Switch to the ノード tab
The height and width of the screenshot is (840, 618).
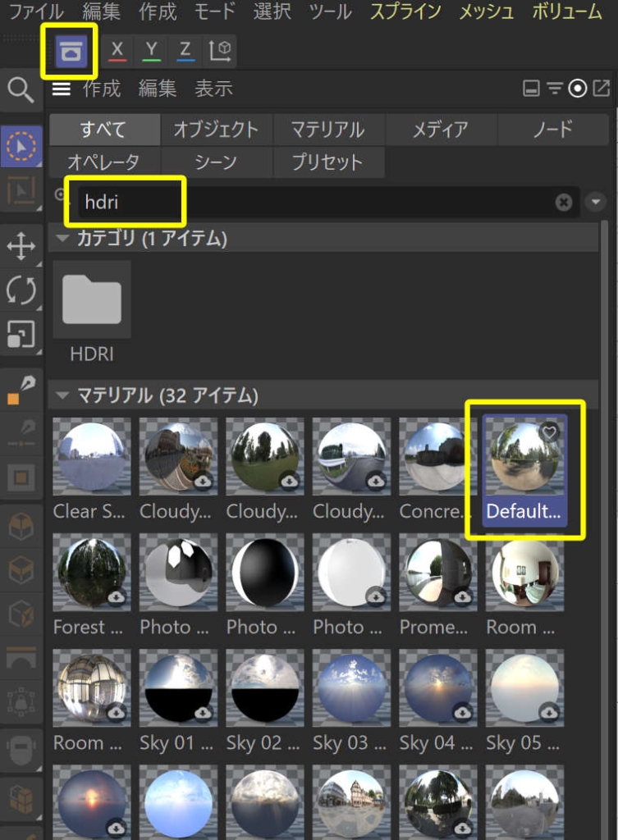pos(552,130)
